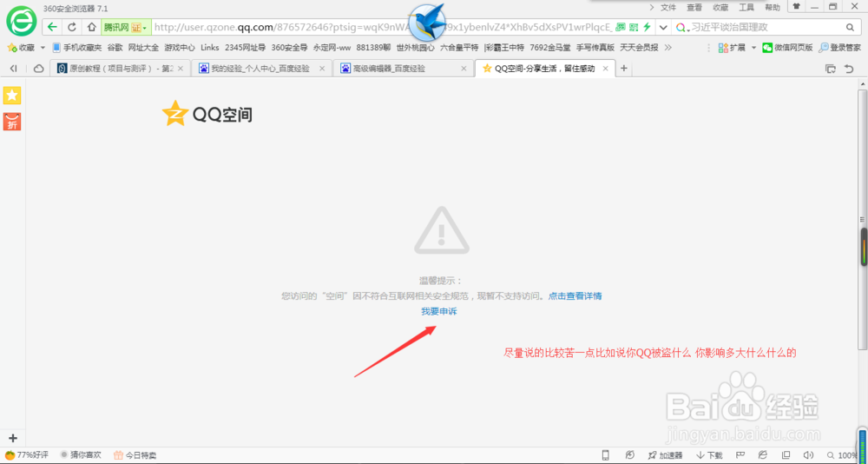
Task: Open the 文件 menu
Action: (668, 7)
